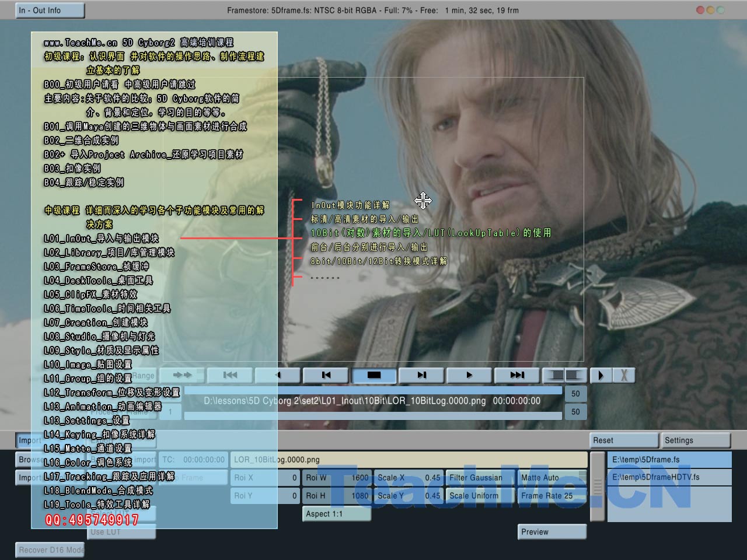Toggle the Use LUT button
The width and height of the screenshot is (747, 560).
[x=122, y=532]
